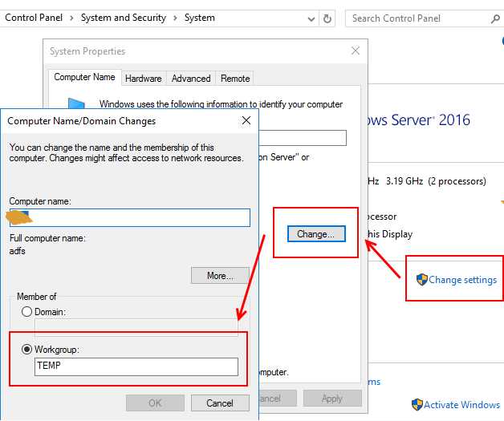Click the computer description field in System Properties
Screen dimensions: 504x421
[303, 138]
